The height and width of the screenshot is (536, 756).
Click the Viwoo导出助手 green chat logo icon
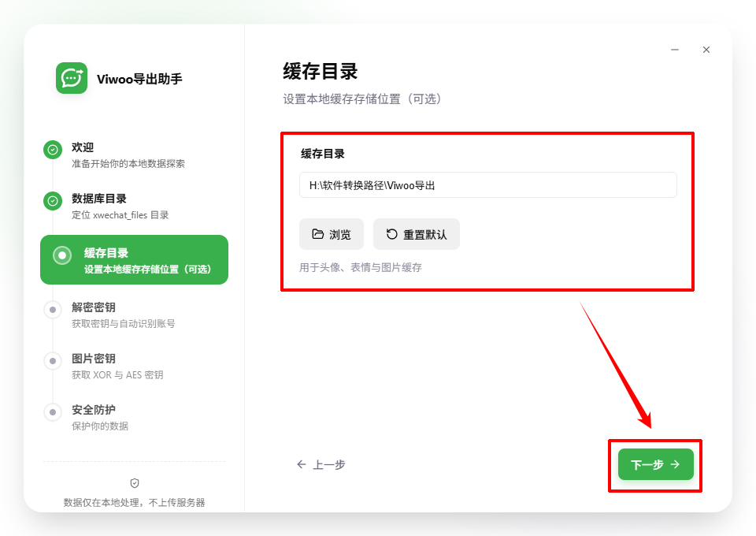72,78
